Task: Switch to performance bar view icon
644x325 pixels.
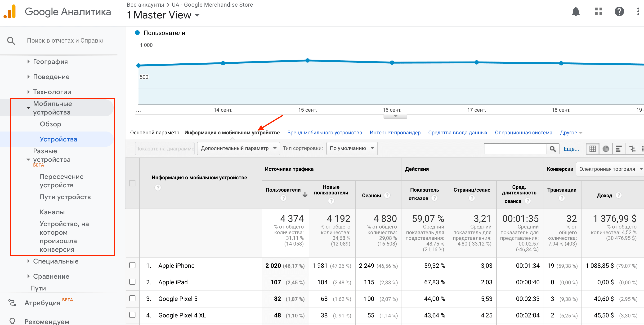Action: pos(619,149)
